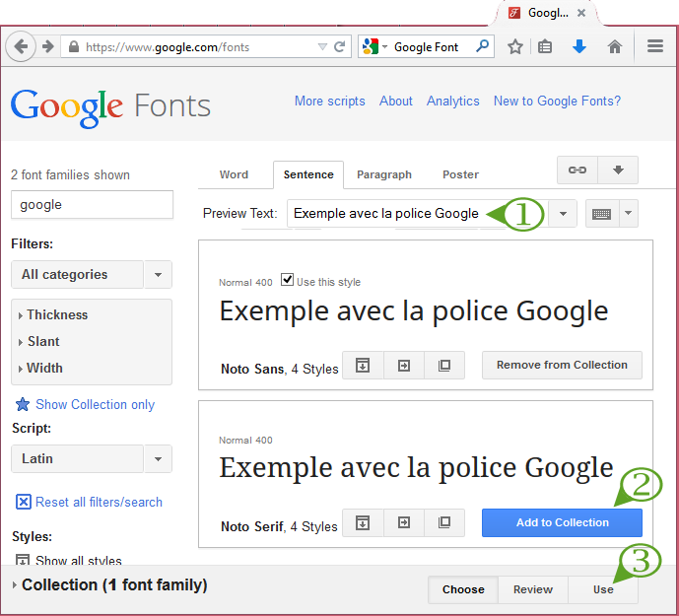Click the Noto Sans font name
This screenshot has width=679, height=616.
click(x=252, y=369)
